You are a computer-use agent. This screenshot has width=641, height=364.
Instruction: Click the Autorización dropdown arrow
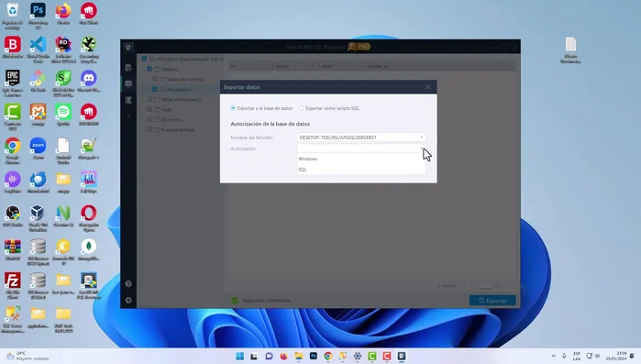[x=422, y=149]
